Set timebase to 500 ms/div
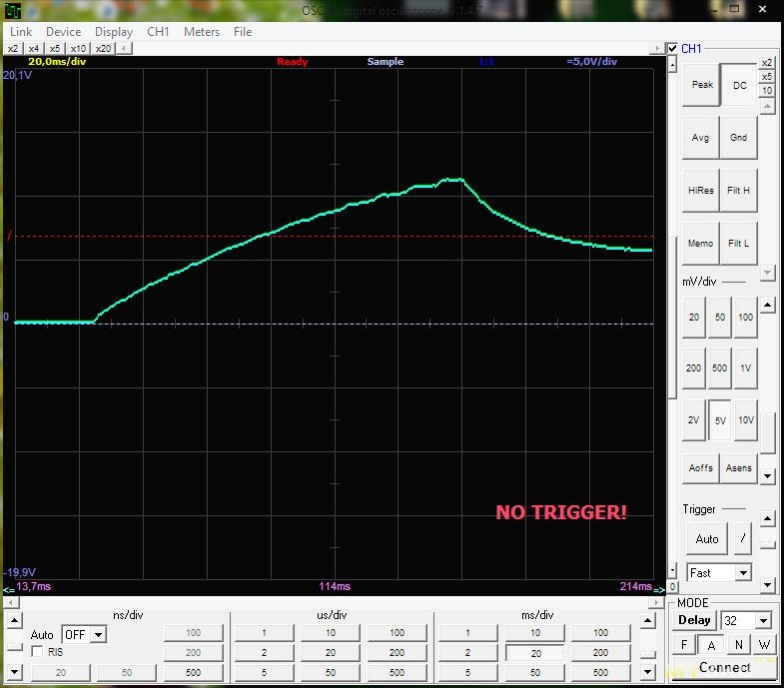 click(600, 672)
